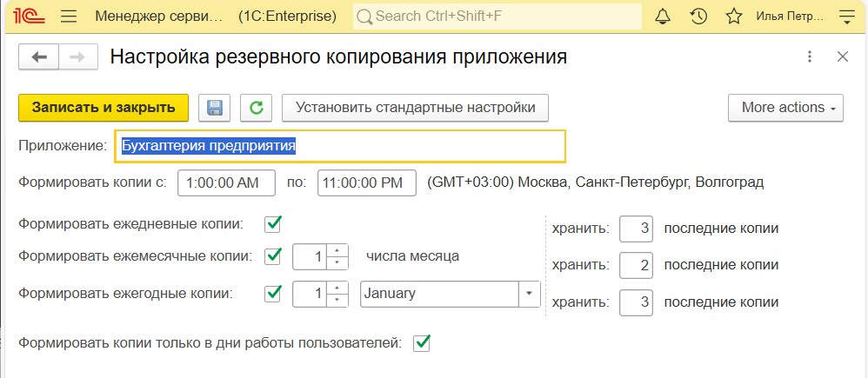868x378 pixels.
Task: Open the service panel settings icon
Action: click(x=845, y=17)
